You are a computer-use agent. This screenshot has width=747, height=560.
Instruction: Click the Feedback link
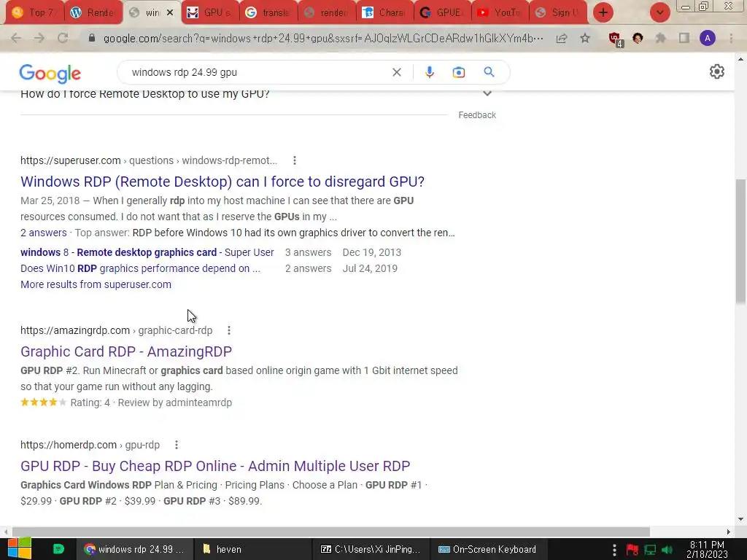pos(477,115)
